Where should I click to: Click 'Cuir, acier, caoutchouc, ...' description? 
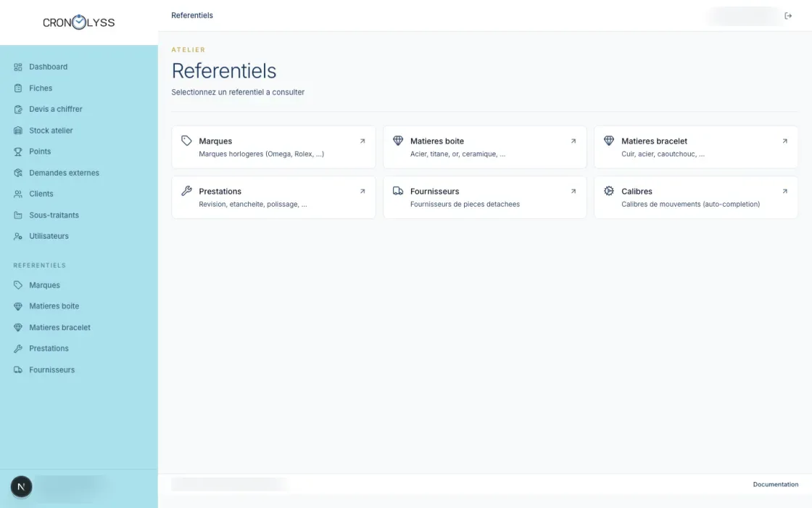click(x=663, y=154)
